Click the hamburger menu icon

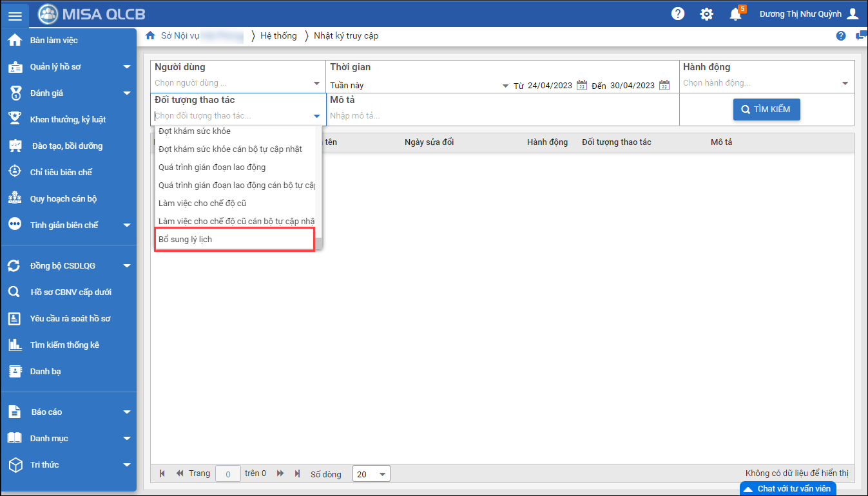click(15, 15)
